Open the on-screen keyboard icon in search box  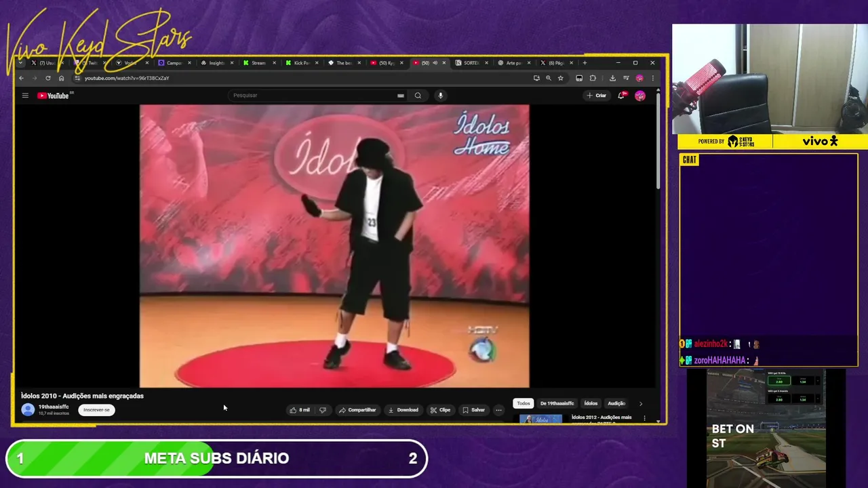coord(401,96)
